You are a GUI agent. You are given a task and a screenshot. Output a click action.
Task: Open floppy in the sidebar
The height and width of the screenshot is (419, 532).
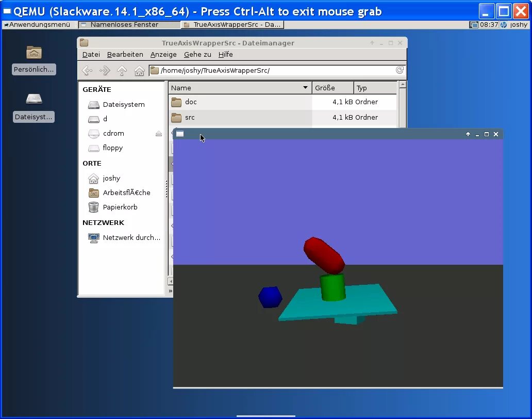point(113,148)
